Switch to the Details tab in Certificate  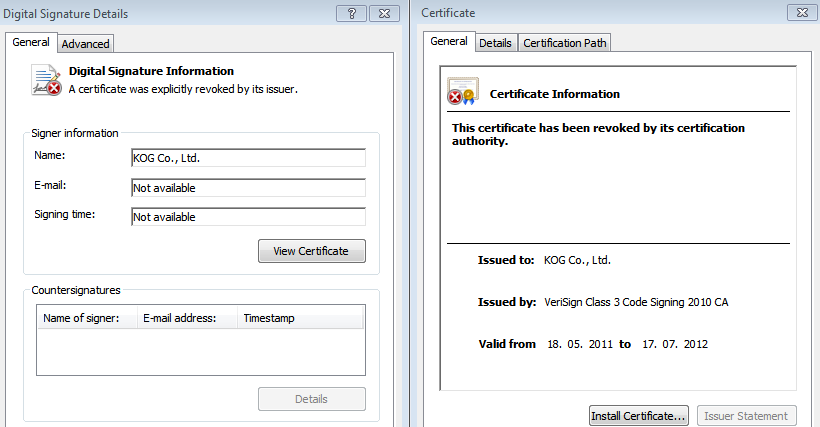[x=495, y=43]
